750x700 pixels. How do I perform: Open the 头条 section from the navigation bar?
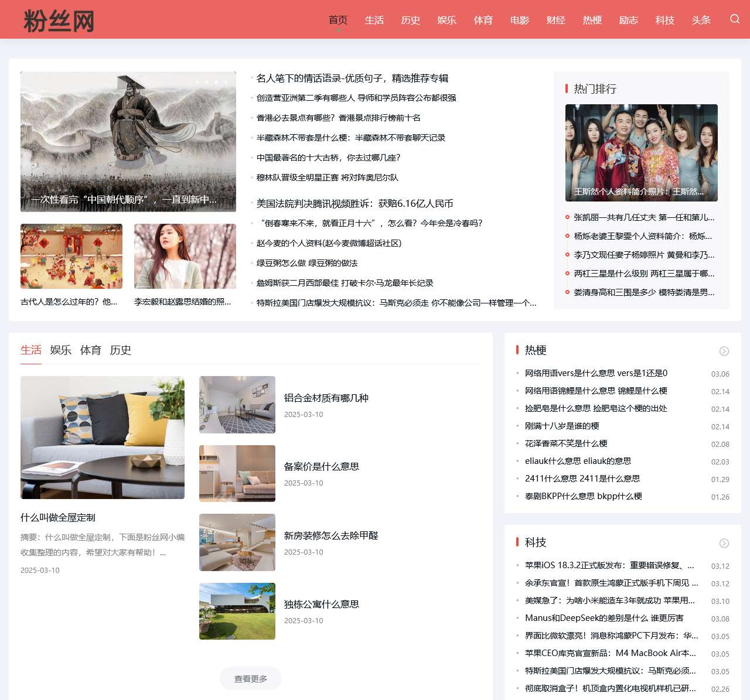pos(701,20)
